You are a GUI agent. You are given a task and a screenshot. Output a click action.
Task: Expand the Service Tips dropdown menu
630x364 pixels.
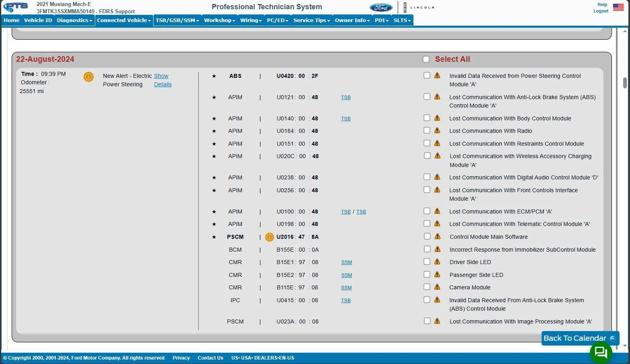[311, 20]
